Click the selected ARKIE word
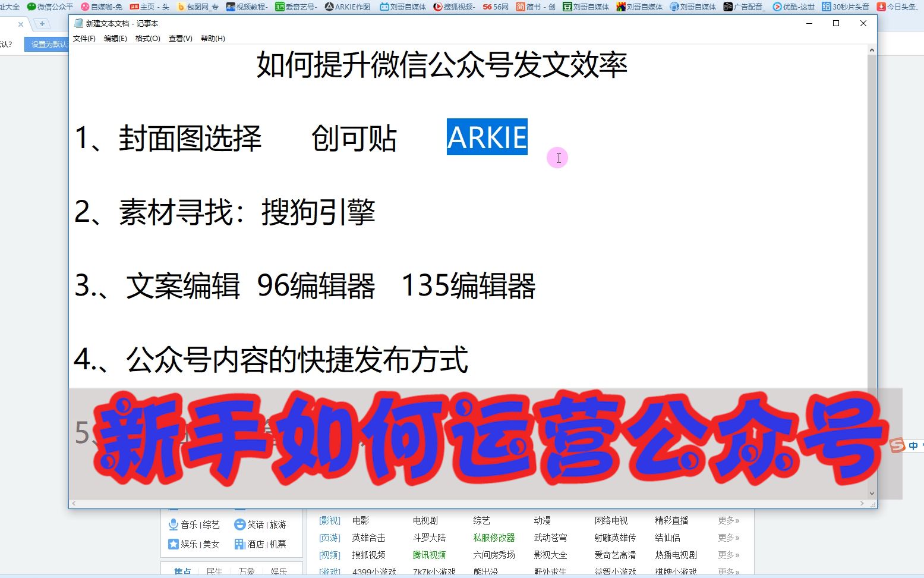 (x=487, y=137)
